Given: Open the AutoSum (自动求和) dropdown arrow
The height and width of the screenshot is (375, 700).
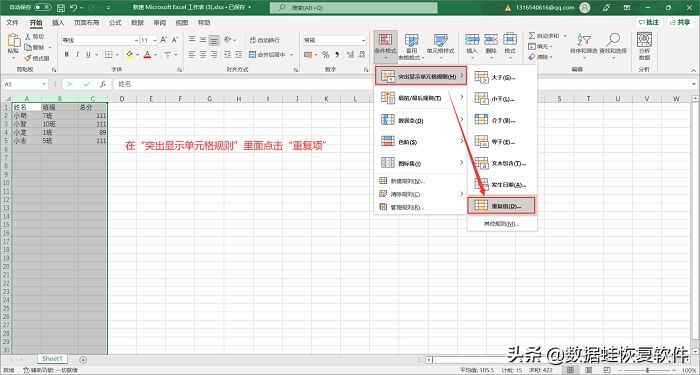Looking at the screenshot, I should pyautogui.click(x=565, y=36).
